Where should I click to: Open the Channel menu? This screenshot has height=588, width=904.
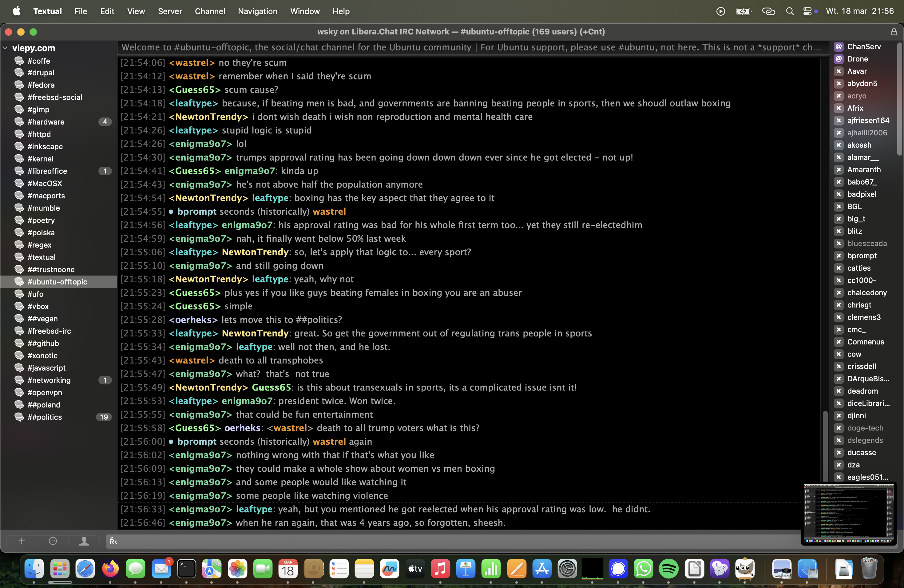pos(210,11)
